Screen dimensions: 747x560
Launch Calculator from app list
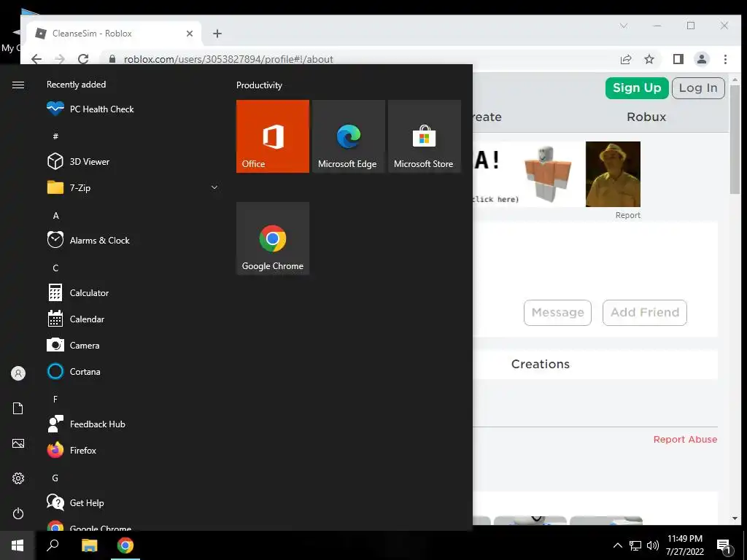(132, 293)
